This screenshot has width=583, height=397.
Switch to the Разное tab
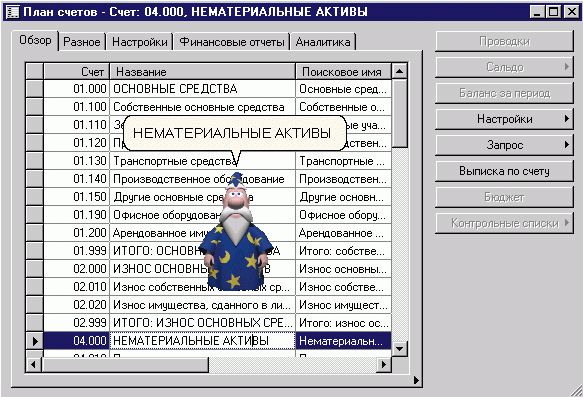(82, 42)
